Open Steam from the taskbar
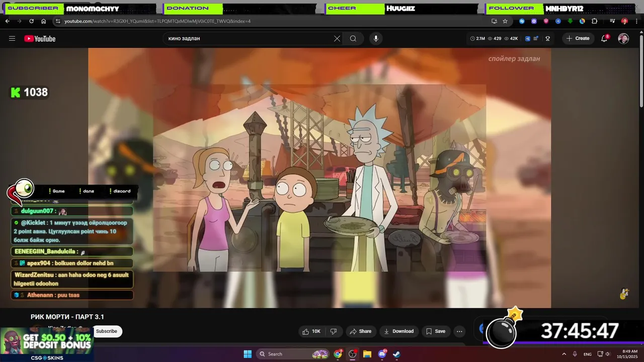644x362 pixels. pos(396,354)
